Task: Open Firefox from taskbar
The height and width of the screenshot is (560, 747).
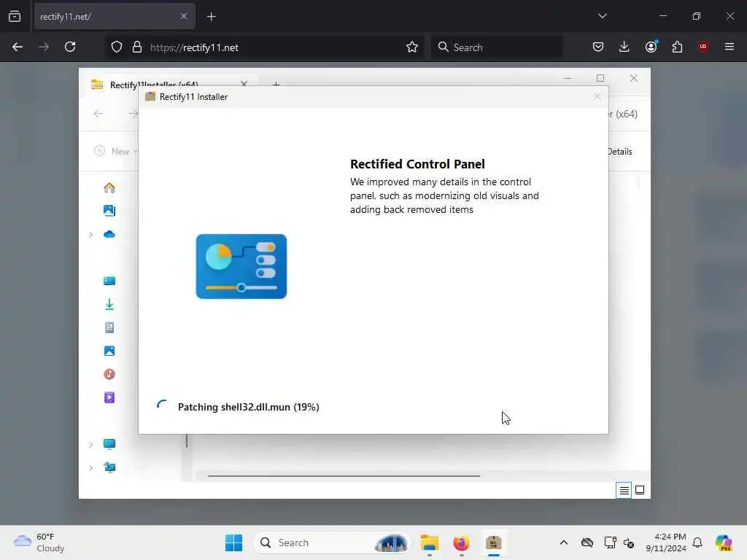Action: click(x=461, y=542)
